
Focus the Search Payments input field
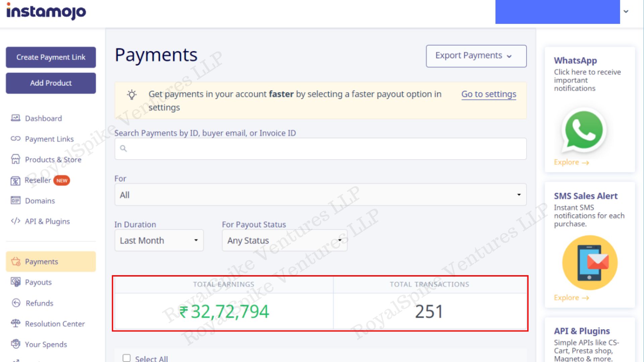(320, 148)
